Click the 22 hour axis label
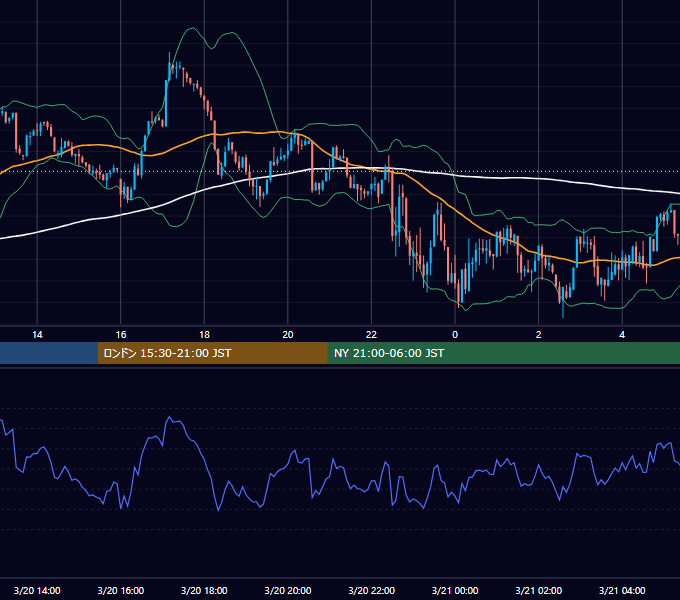This screenshot has height=600, width=680. pos(371,335)
